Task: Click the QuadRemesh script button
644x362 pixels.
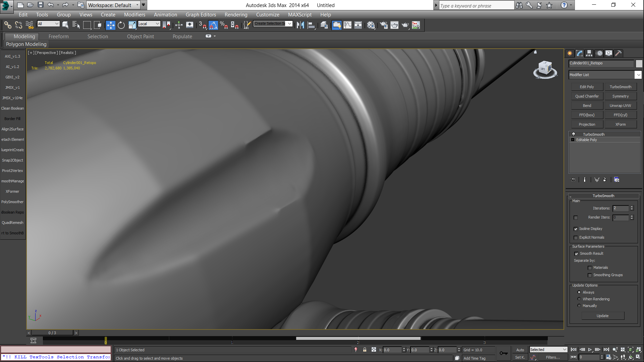Action: click(x=13, y=223)
